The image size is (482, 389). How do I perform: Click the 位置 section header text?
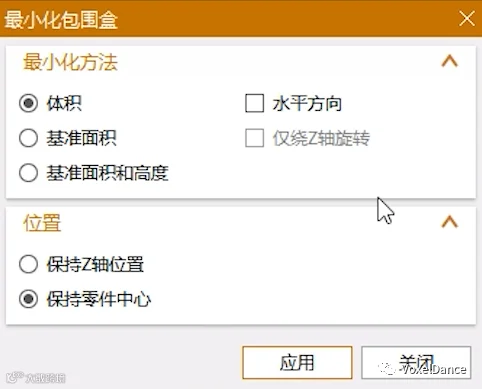coord(42,222)
